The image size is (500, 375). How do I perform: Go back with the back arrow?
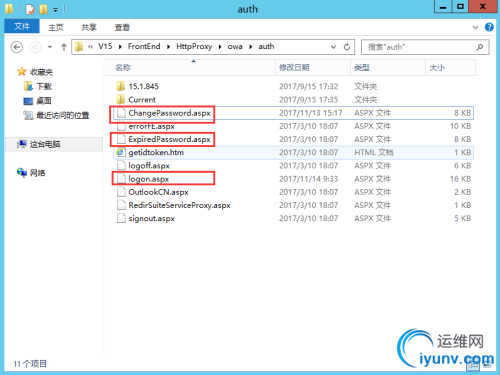point(17,47)
